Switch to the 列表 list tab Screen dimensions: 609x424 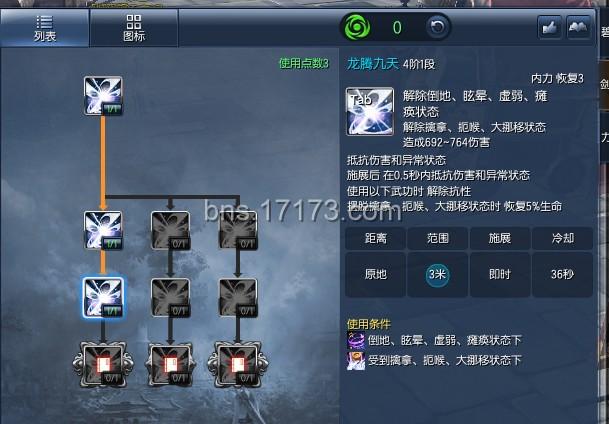pos(45,28)
